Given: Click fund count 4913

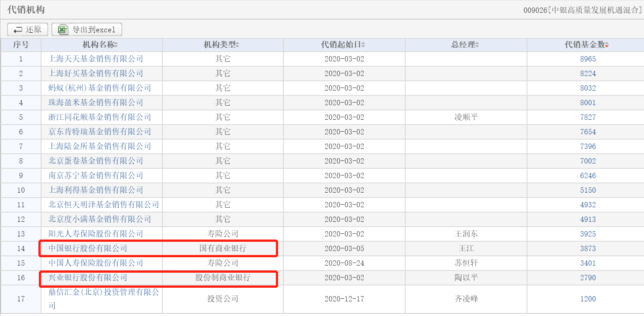Looking at the screenshot, I should (588, 219).
